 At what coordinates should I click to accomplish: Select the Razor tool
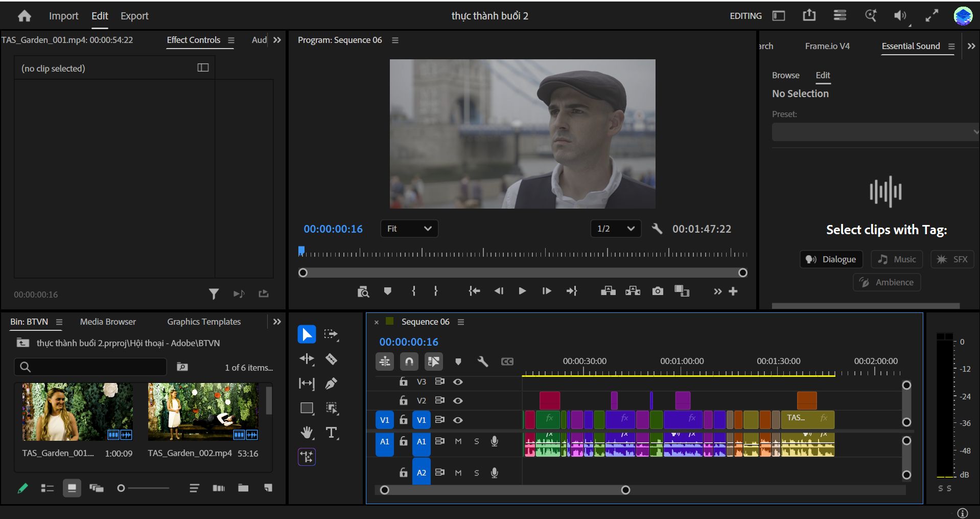331,359
